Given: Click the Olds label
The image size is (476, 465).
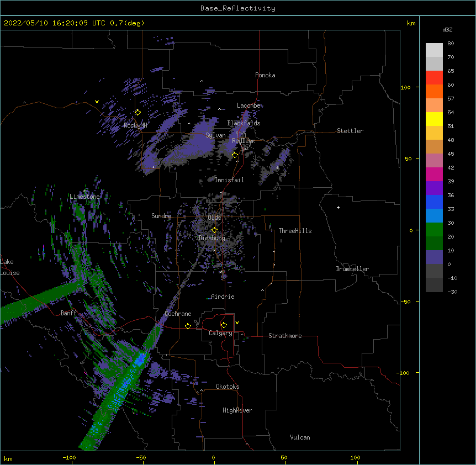Looking at the screenshot, I should tap(214, 218).
